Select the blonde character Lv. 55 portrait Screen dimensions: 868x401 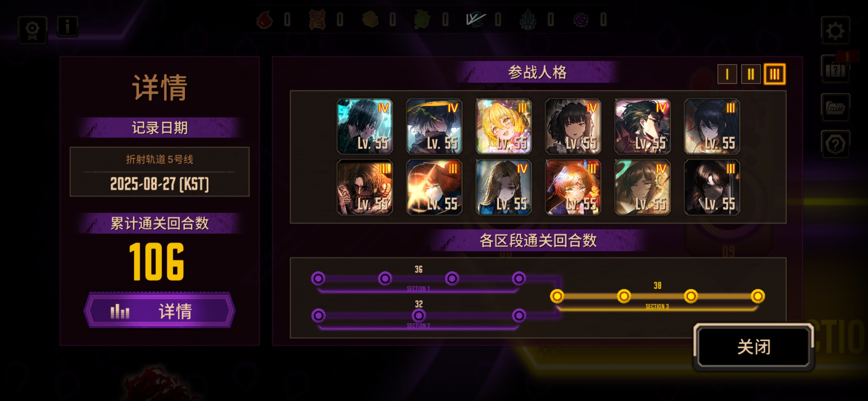click(x=503, y=127)
